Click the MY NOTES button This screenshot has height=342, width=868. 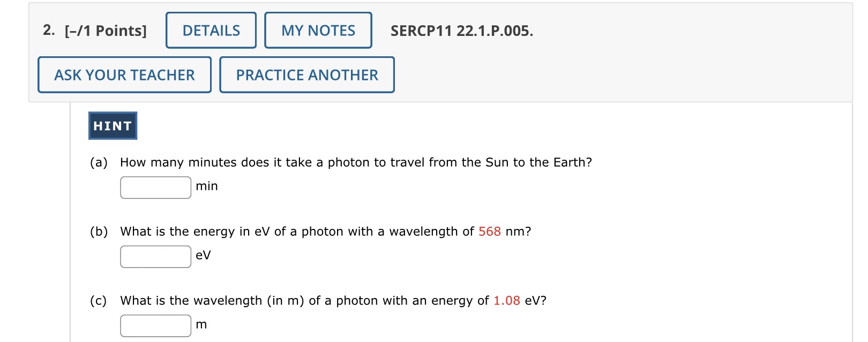pos(317,30)
